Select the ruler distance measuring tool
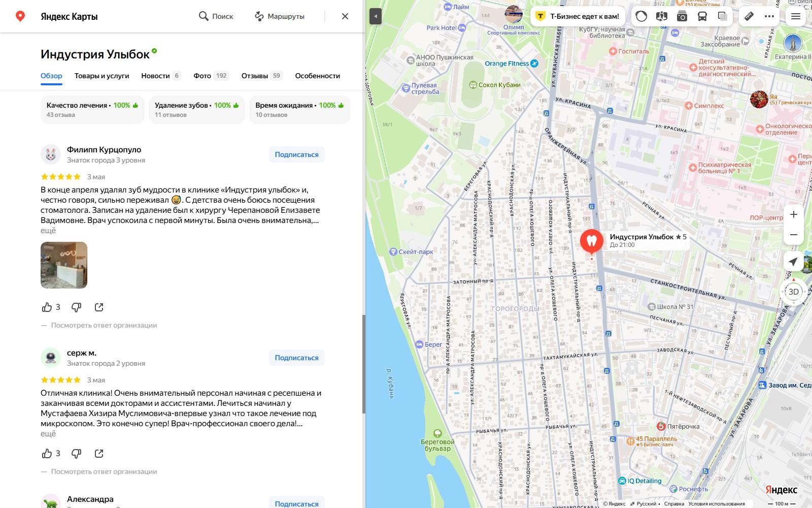The image size is (812, 508). click(749, 16)
